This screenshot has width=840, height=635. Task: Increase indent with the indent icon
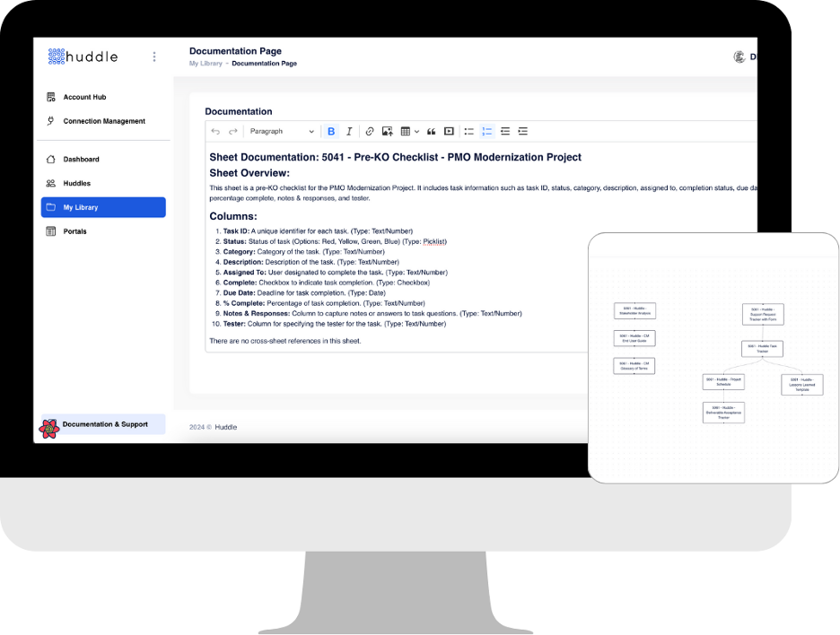pos(523,132)
